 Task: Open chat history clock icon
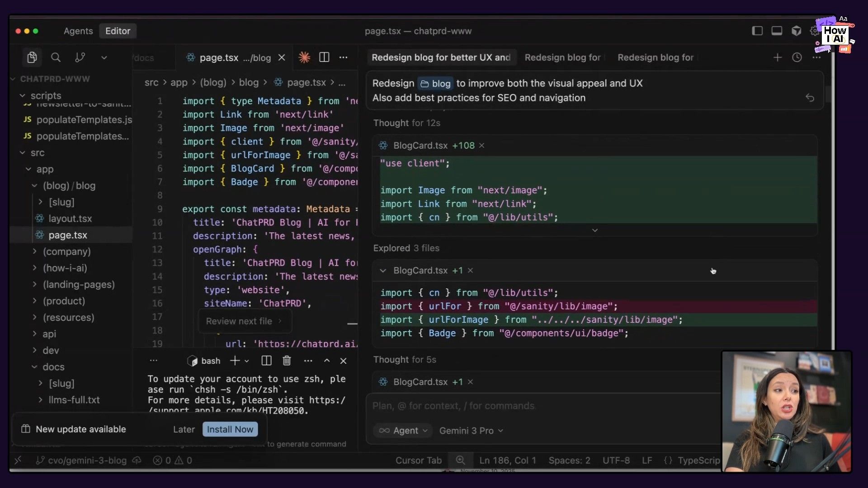pos(797,57)
